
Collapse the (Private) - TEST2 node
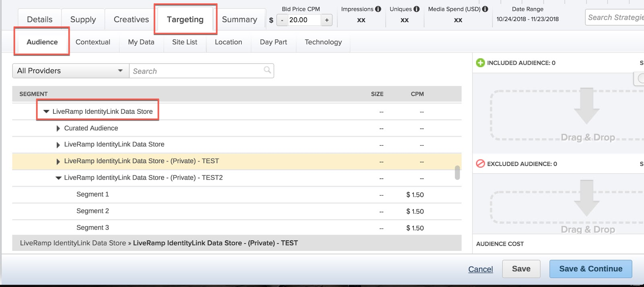pyautogui.click(x=58, y=178)
